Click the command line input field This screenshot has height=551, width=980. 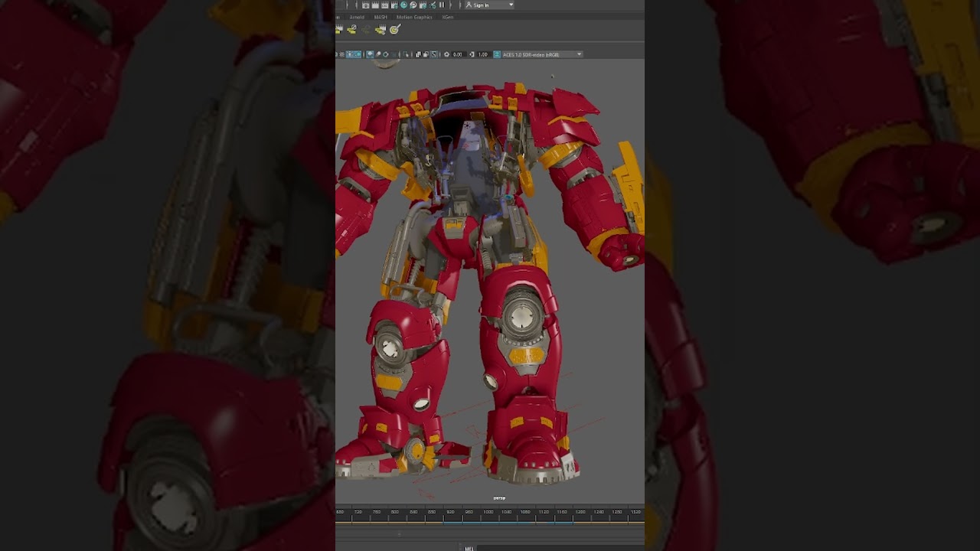560,548
